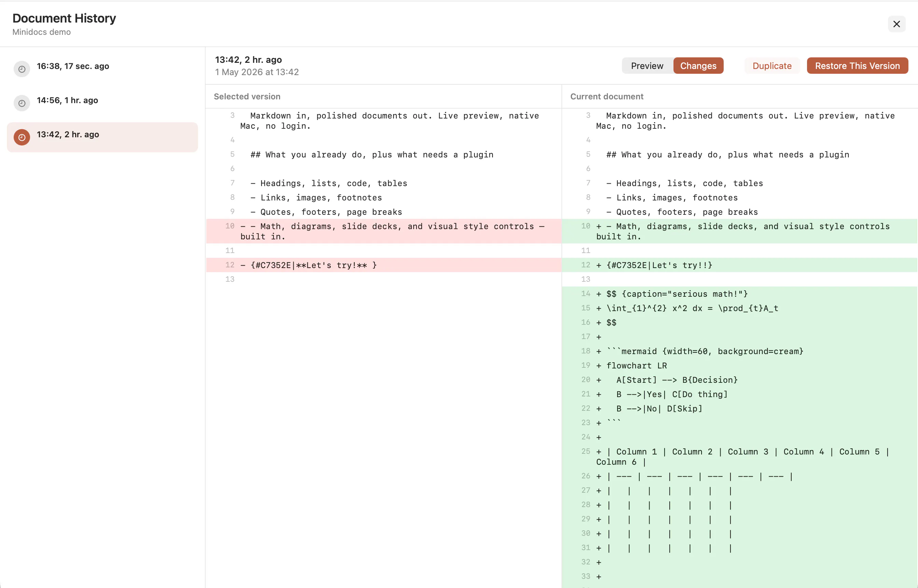The height and width of the screenshot is (588, 918).
Task: Select the 14:56, 1 hr. ago version
Action: (x=102, y=103)
